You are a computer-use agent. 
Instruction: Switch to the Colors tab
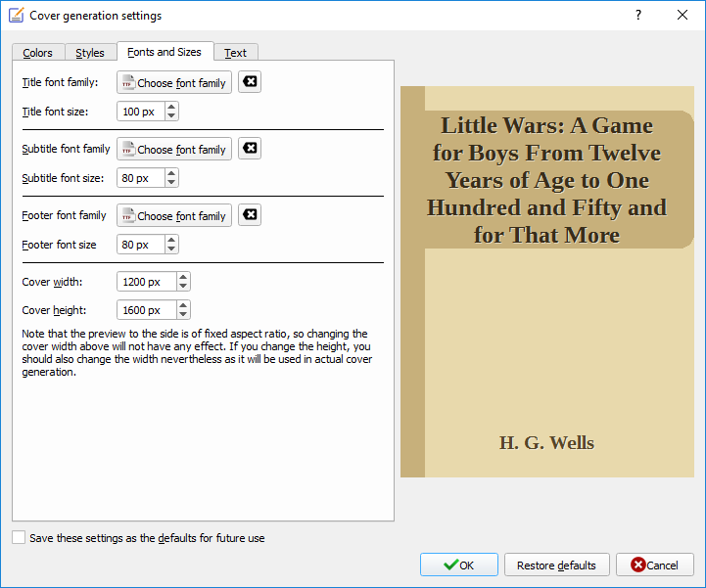click(38, 53)
